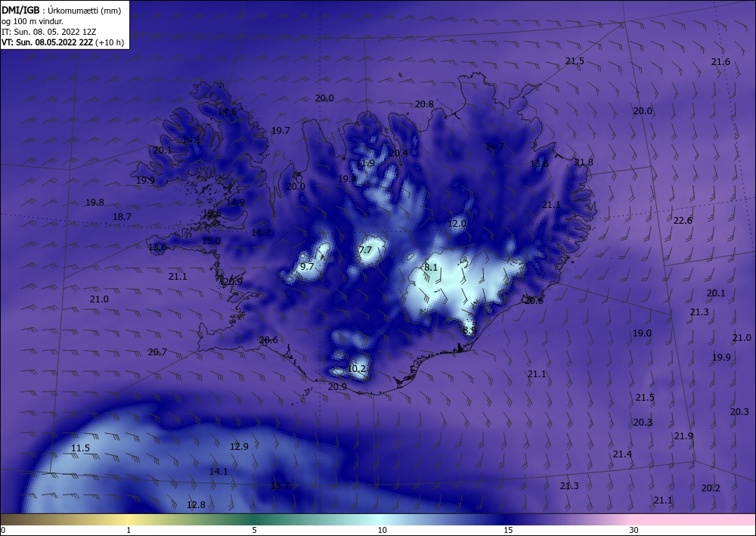Click the 20.7 value on the map
The width and height of the screenshot is (756, 536).
tap(157, 352)
